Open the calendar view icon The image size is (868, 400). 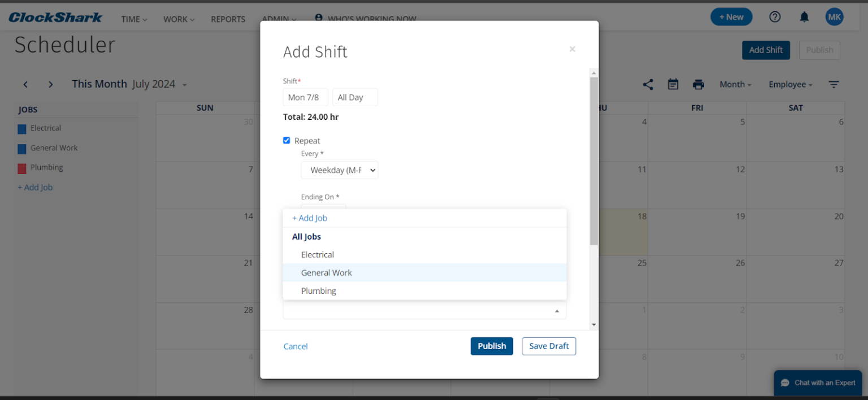pos(673,85)
